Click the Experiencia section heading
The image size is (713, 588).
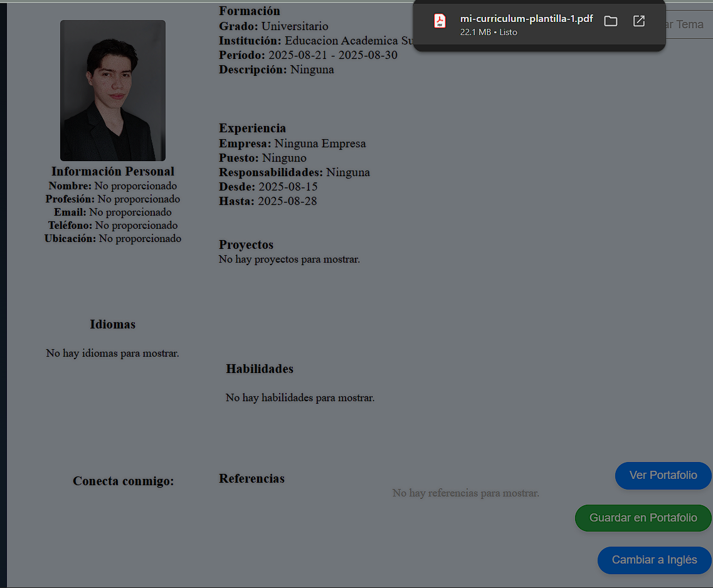[252, 129]
